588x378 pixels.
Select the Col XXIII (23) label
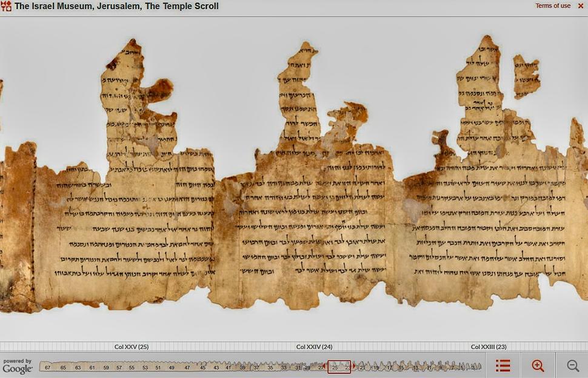coord(489,347)
